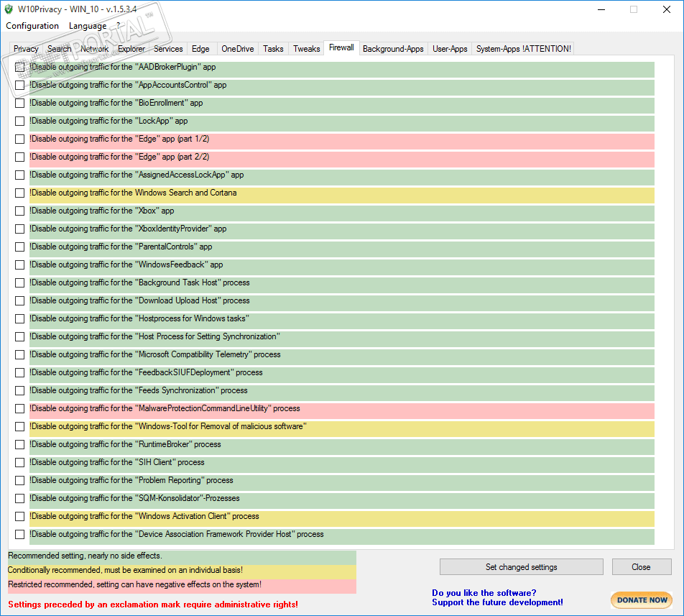
Task: Switch to the Background-Apps tab
Action: click(393, 49)
